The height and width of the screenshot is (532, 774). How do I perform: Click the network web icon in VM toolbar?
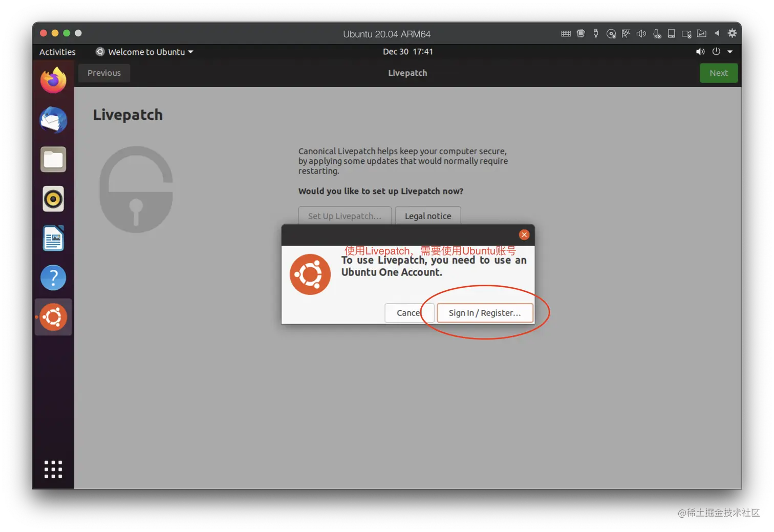tap(626, 34)
